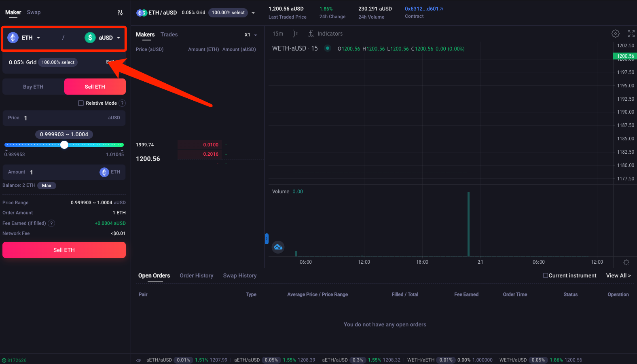Check the Current instrument checkbox
Image resolution: width=637 pixels, height=364 pixels.
[545, 275]
